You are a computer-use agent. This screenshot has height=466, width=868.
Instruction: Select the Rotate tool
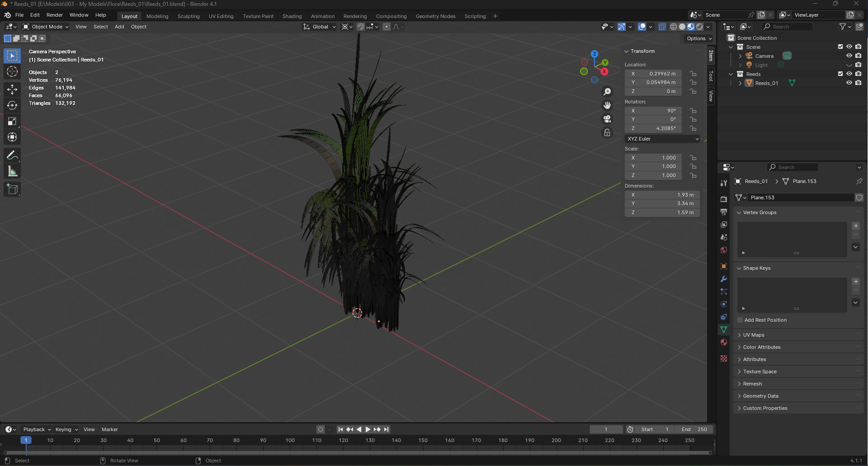point(12,105)
